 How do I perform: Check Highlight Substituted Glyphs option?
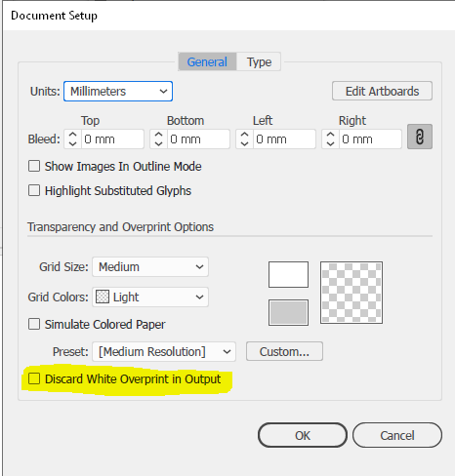[34, 190]
